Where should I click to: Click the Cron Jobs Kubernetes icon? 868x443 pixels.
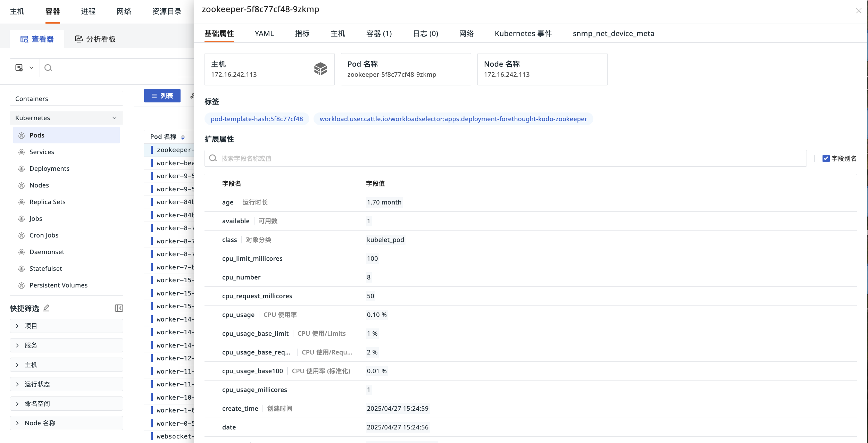[x=22, y=235]
